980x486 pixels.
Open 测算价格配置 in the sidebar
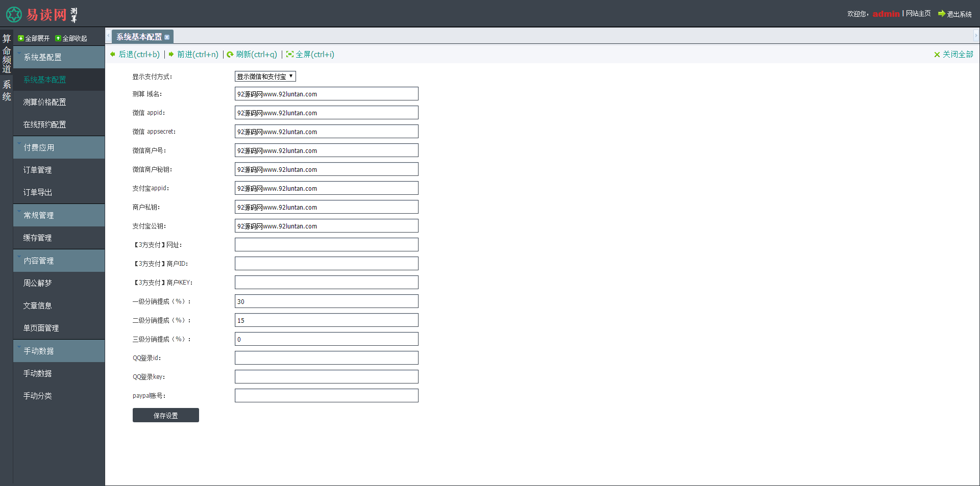pyautogui.click(x=44, y=102)
